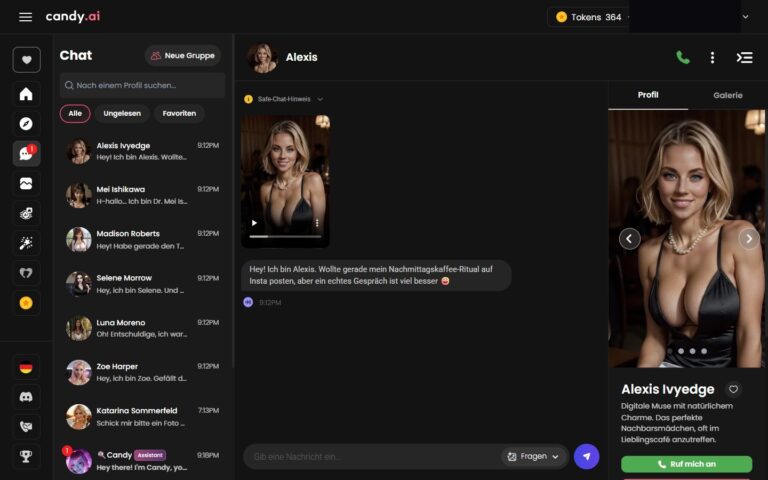Click Alexis avatar in chat header
The height and width of the screenshot is (480, 768).
tap(263, 57)
